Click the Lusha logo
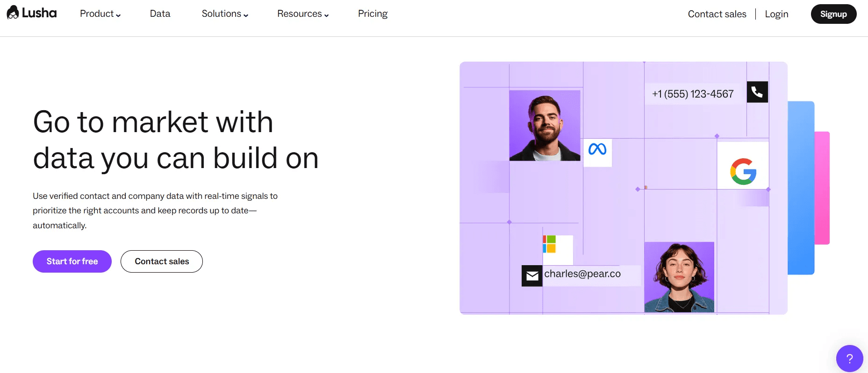The height and width of the screenshot is (373, 868). pyautogui.click(x=32, y=13)
